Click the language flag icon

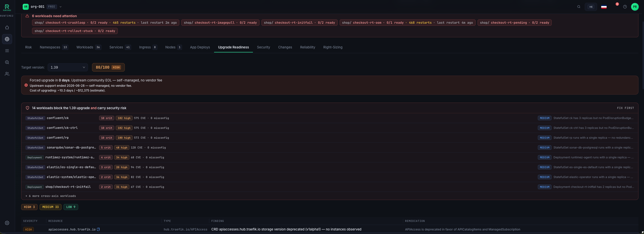coord(604,7)
